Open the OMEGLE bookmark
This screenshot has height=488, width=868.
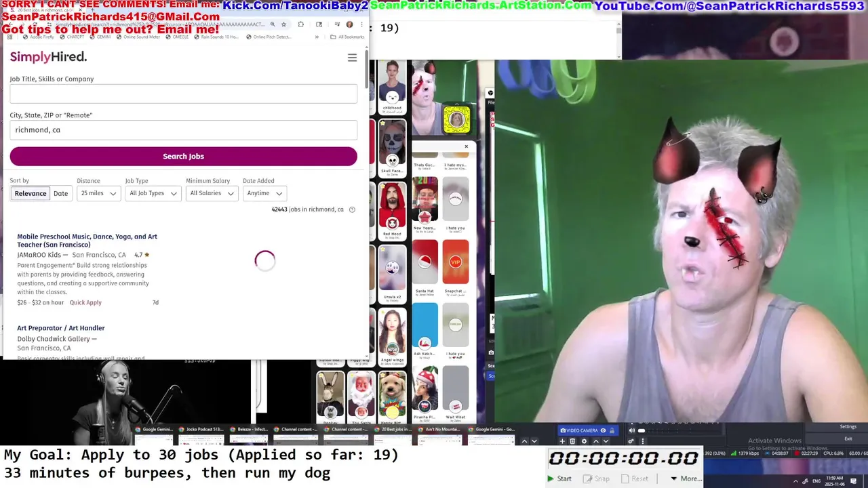coord(178,37)
